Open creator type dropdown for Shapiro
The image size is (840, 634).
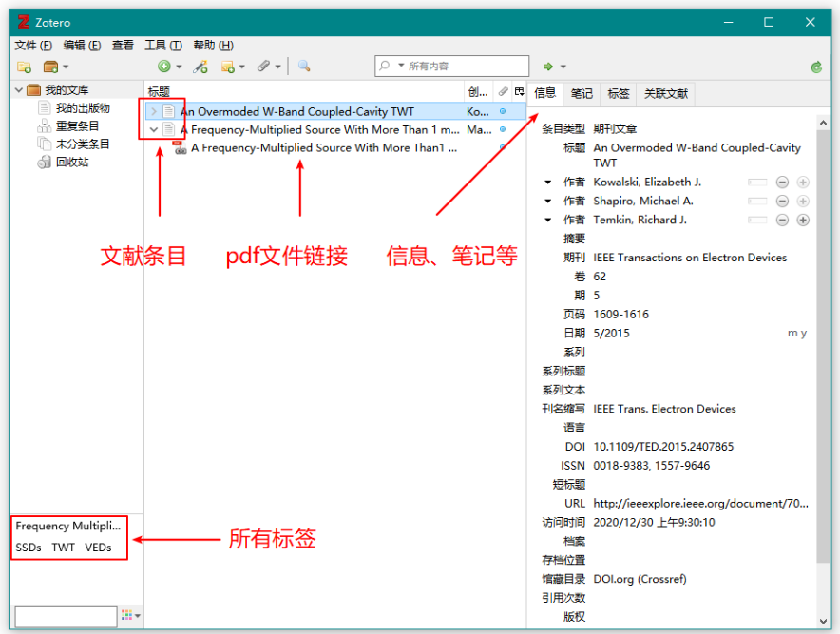click(x=547, y=201)
